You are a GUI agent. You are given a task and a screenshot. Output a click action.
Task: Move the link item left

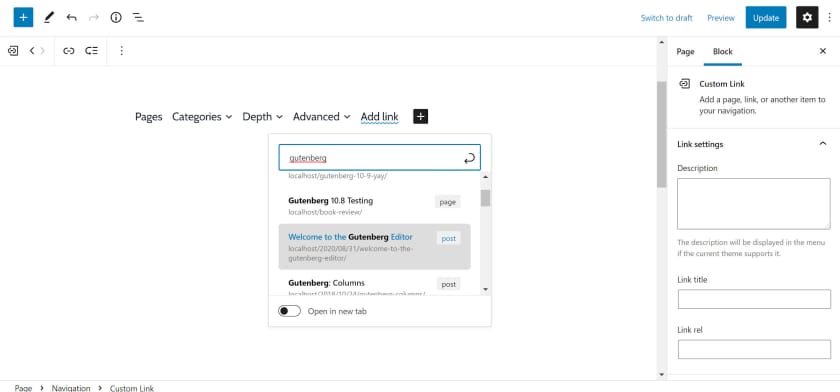pos(32,51)
